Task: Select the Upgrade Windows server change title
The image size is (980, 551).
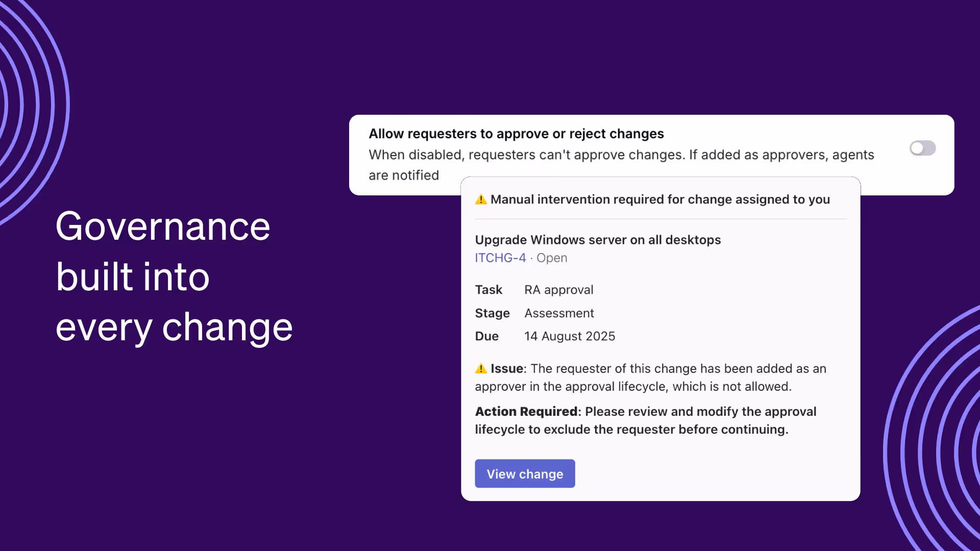Action: (x=598, y=240)
